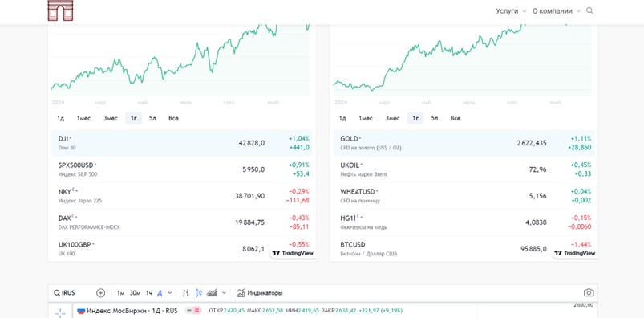Expand the chart style dropdown chevron
Image resolution: width=644 pixels, height=318 pixels.
[224, 293]
